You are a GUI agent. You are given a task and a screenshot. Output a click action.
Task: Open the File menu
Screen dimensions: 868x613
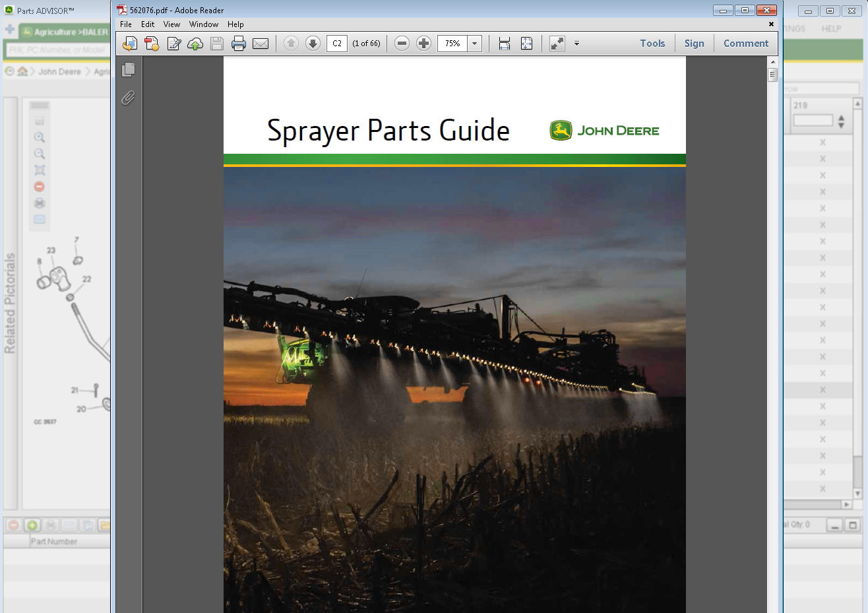[126, 24]
